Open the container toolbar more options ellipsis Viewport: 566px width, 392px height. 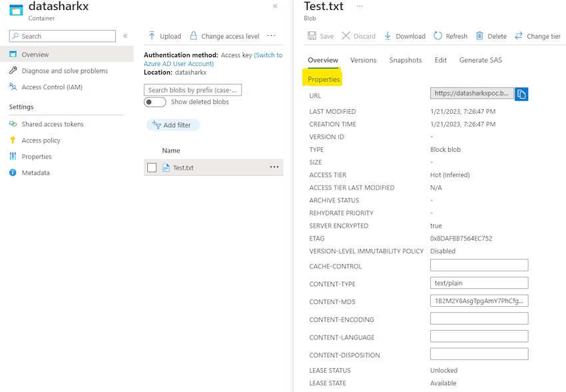click(271, 35)
